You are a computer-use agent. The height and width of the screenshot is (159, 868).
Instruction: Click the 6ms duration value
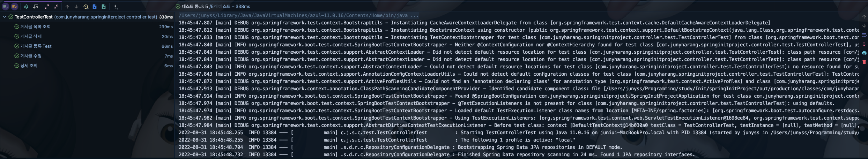tap(169, 66)
